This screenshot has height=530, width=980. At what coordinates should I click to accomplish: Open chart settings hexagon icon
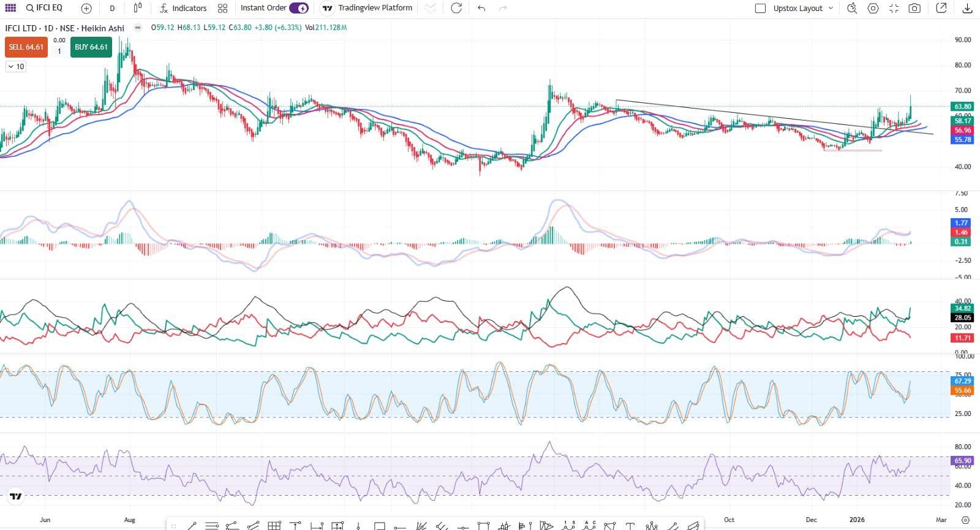873,8
